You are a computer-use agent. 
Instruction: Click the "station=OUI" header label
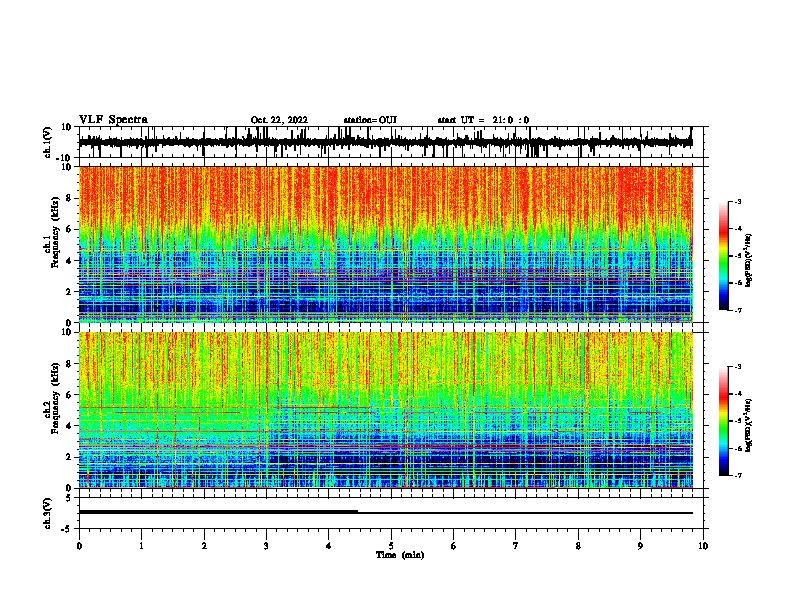370,120
